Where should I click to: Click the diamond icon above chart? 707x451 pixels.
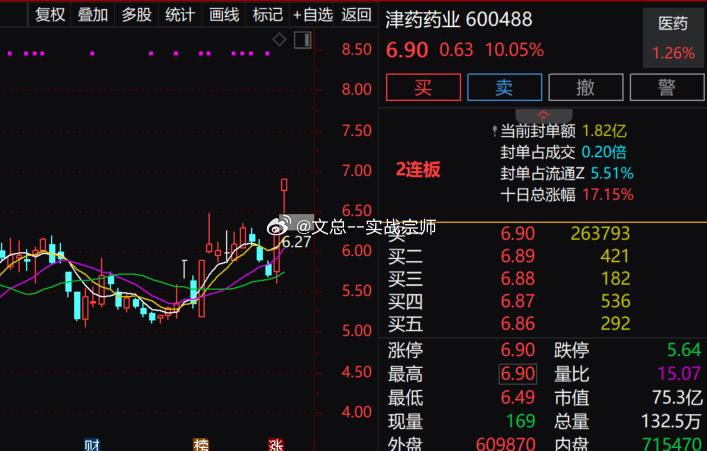coord(279,40)
